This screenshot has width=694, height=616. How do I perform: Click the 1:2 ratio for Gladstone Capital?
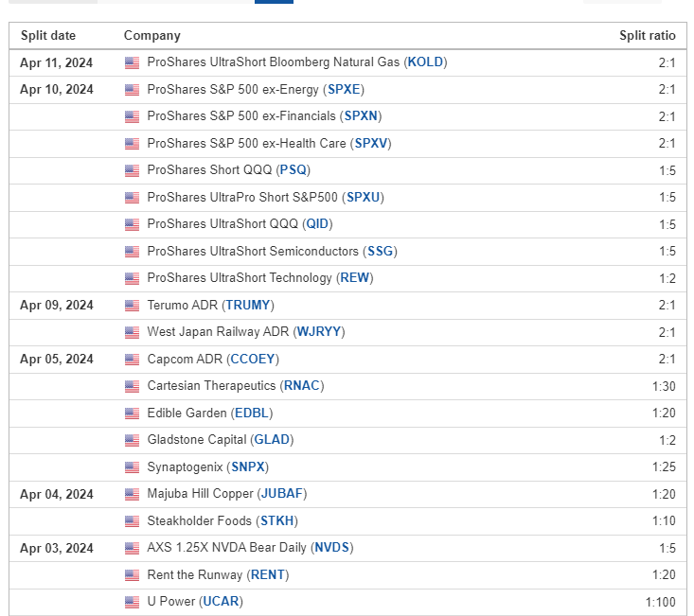[667, 440]
